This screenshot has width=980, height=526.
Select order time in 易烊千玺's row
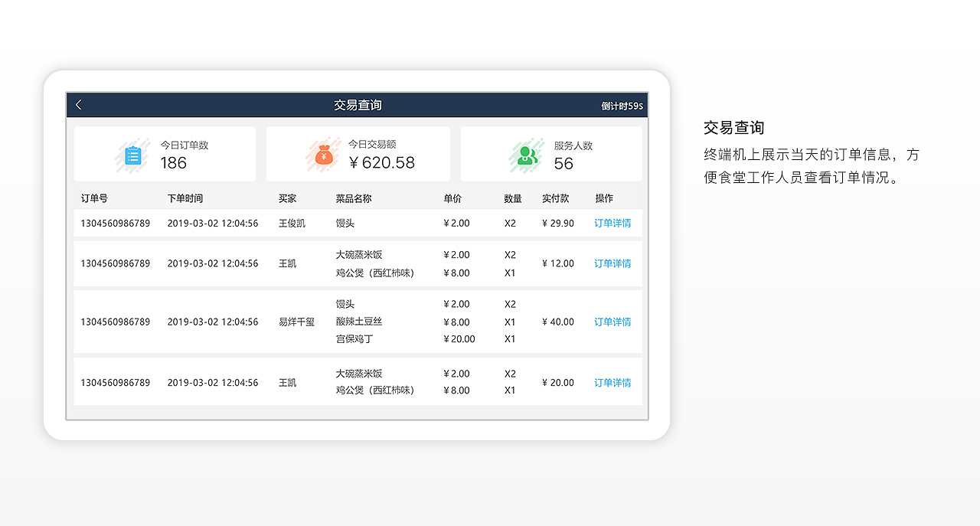[x=213, y=322]
